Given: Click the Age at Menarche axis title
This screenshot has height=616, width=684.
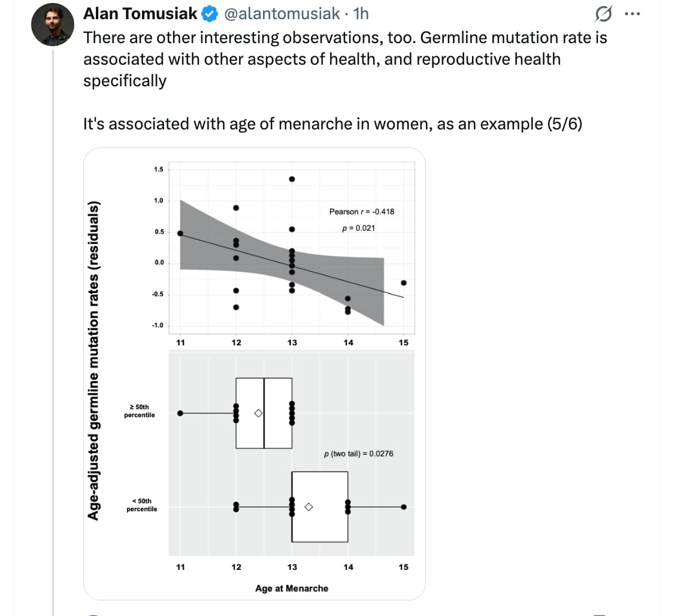Looking at the screenshot, I should (292, 588).
